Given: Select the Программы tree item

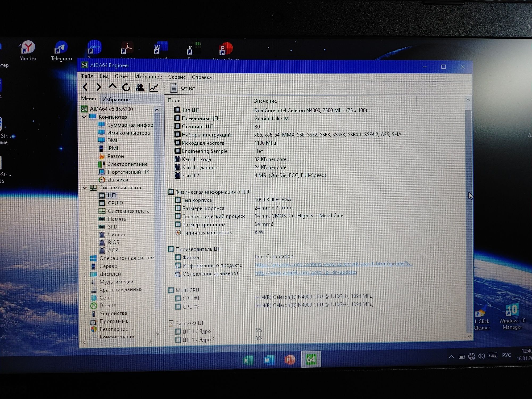Looking at the screenshot, I should (x=110, y=321).
